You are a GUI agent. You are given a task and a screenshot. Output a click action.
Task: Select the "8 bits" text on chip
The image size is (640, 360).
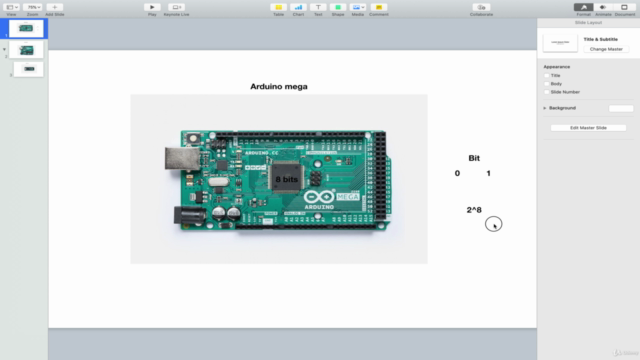coord(287,179)
